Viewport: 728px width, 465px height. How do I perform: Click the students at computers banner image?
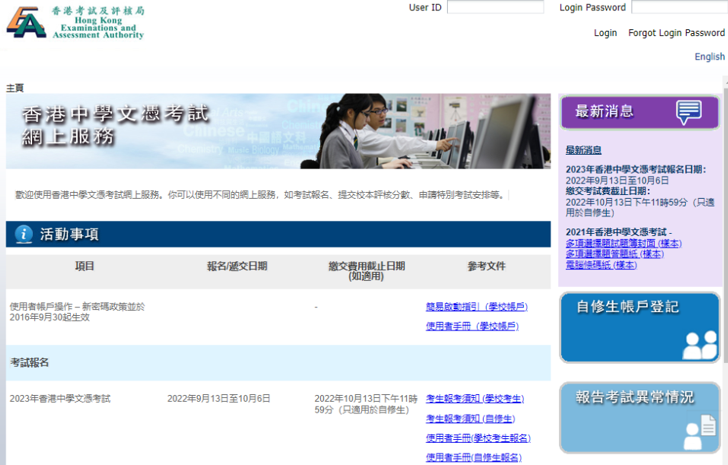[x=278, y=131]
